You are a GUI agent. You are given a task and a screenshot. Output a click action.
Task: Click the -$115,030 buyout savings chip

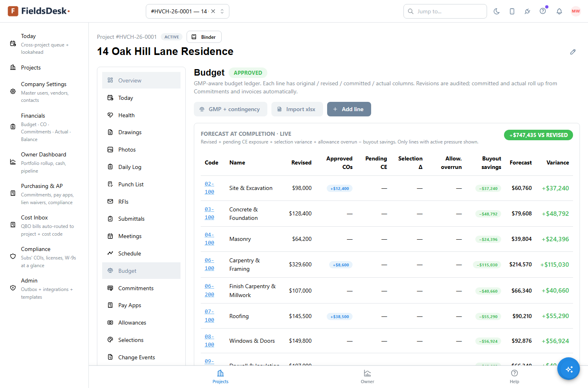click(487, 265)
